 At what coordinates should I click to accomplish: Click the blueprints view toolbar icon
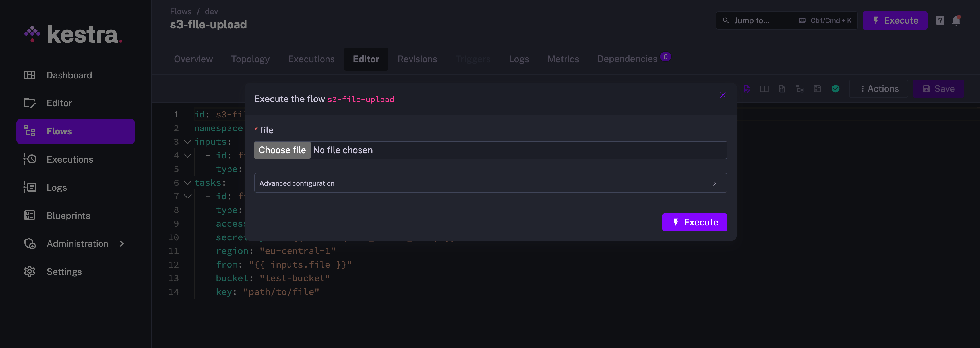pos(817,89)
